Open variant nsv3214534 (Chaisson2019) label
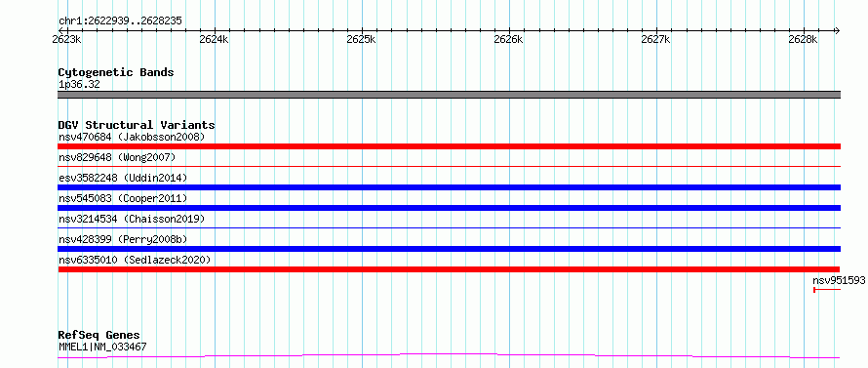Screen dimensions: 868x368 (132, 219)
